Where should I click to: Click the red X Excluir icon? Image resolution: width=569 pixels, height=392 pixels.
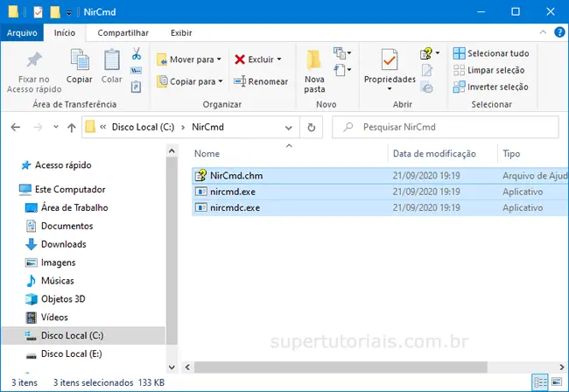click(x=239, y=59)
